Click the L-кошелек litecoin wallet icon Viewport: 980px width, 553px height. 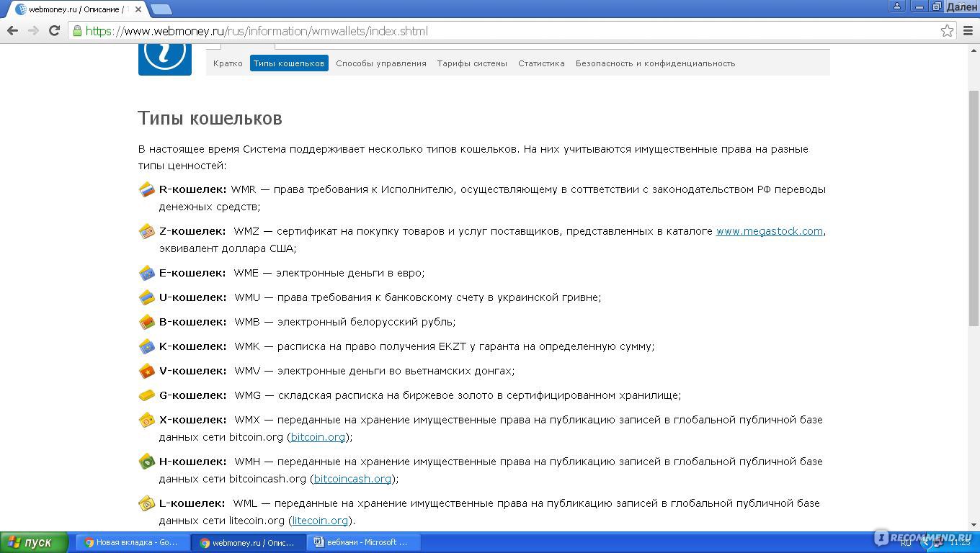coord(147,503)
